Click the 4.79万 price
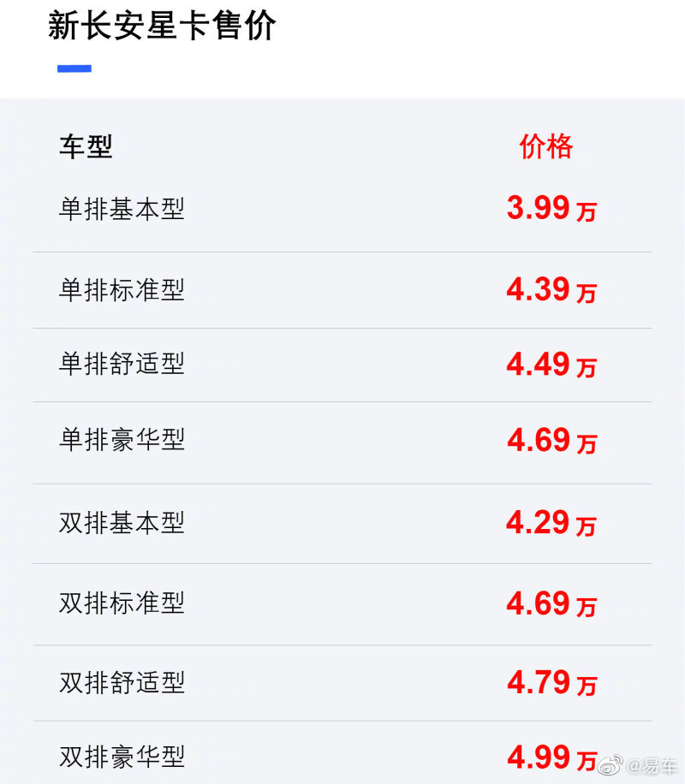Screen dimensions: 685x784 pos(552,683)
